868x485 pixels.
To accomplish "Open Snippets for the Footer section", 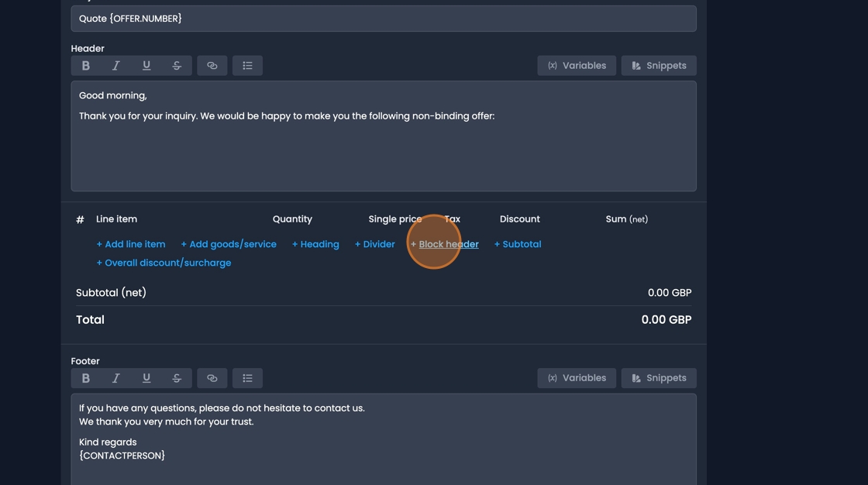I will 658,377.
